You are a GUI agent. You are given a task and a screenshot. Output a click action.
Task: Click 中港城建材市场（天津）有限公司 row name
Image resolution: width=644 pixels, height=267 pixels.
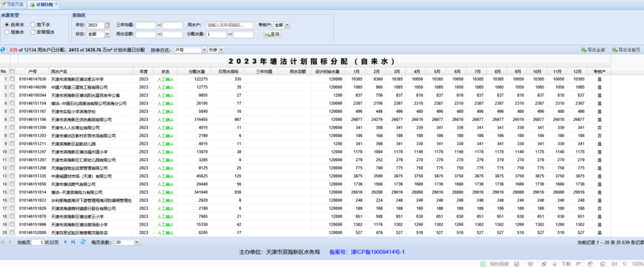click(81, 176)
